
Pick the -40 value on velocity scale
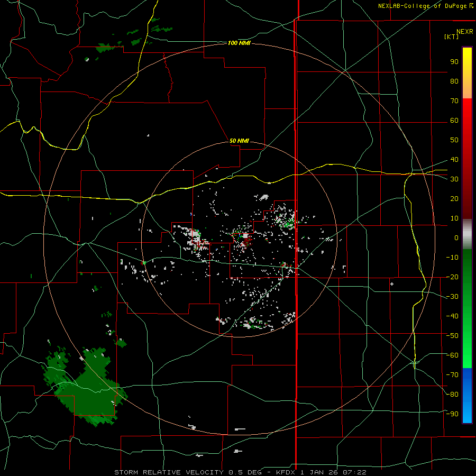452,316
